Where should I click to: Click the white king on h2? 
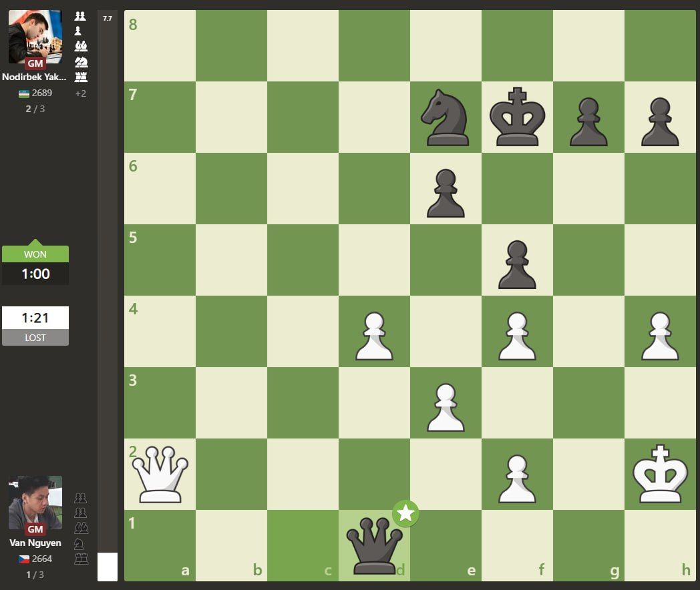pos(660,475)
